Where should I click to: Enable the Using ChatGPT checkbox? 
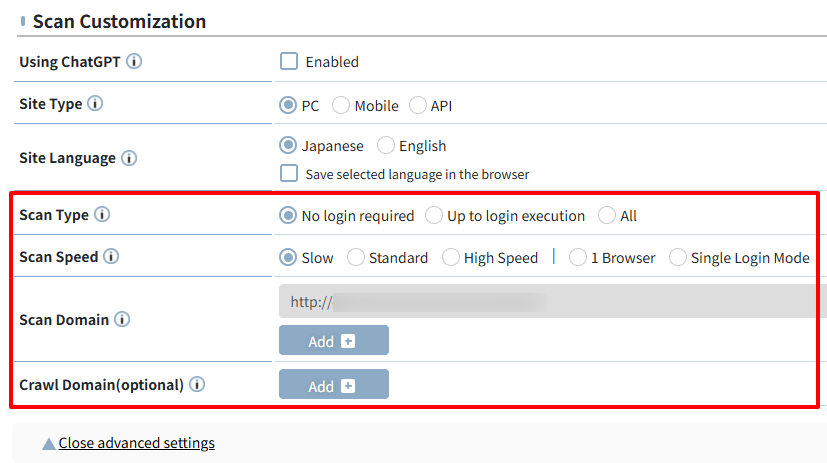point(289,61)
